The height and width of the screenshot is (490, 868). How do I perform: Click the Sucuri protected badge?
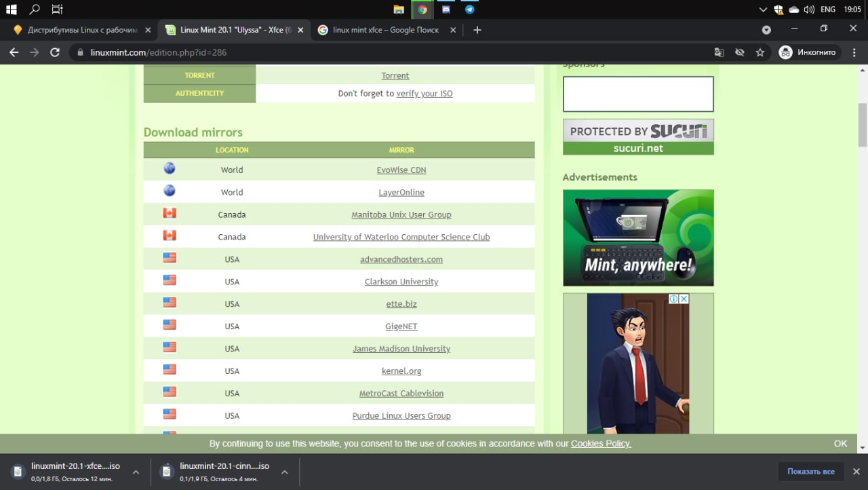click(x=638, y=137)
